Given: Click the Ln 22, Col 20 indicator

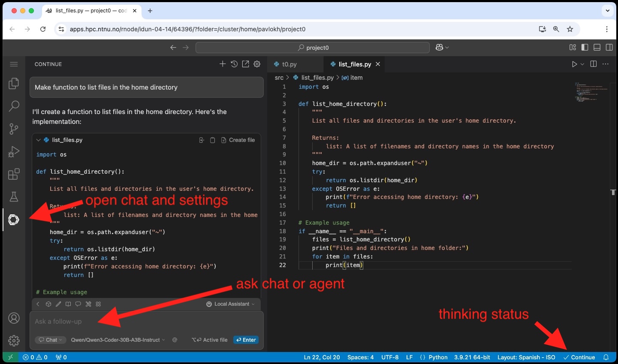Looking at the screenshot, I should pyautogui.click(x=322, y=357).
